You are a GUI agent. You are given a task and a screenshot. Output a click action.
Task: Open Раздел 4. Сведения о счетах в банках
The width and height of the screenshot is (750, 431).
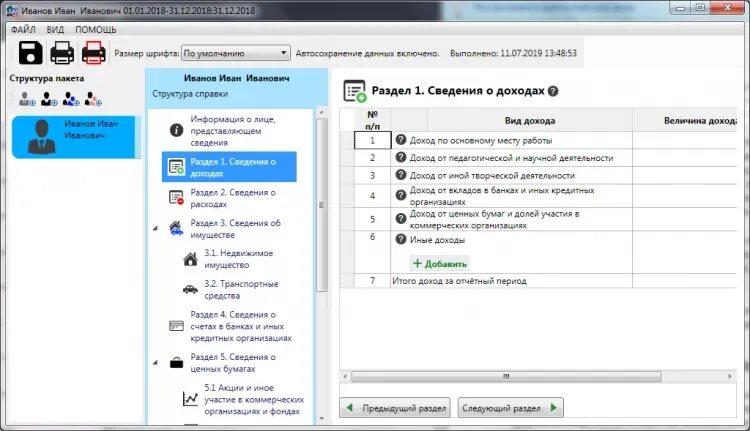(241, 326)
